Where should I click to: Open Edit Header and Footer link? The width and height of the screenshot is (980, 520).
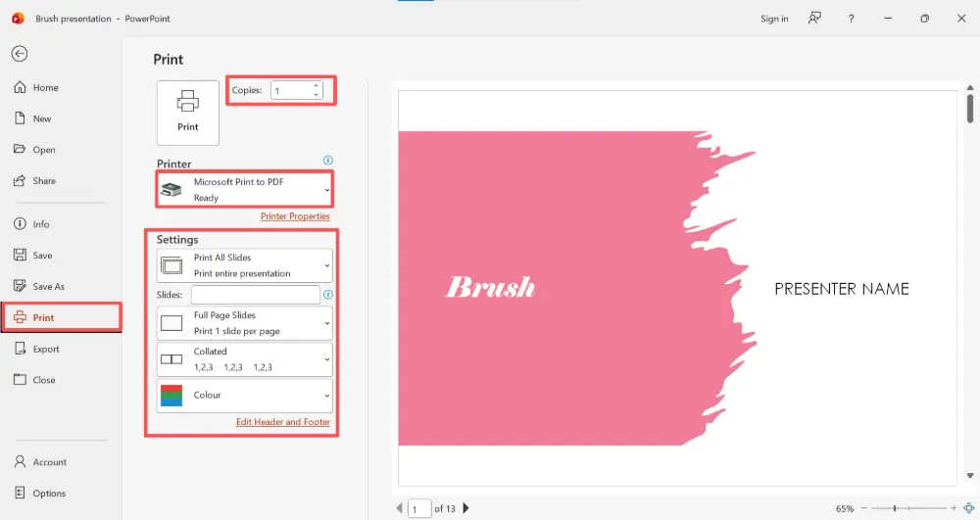(x=283, y=422)
